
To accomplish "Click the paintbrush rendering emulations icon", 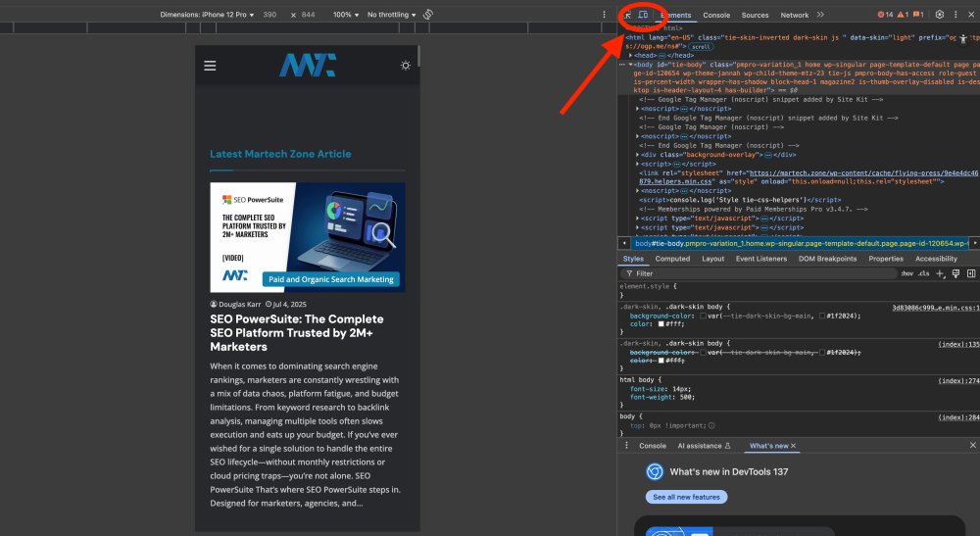I will tap(955, 273).
